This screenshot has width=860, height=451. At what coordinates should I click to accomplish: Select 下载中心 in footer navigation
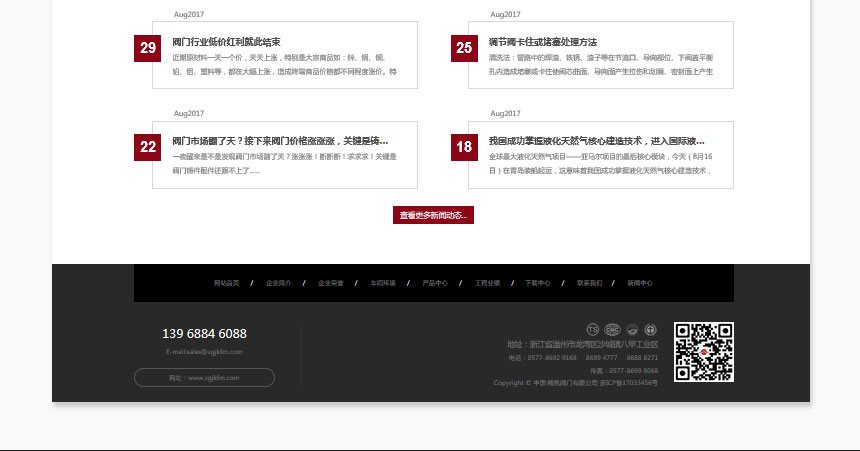538,283
